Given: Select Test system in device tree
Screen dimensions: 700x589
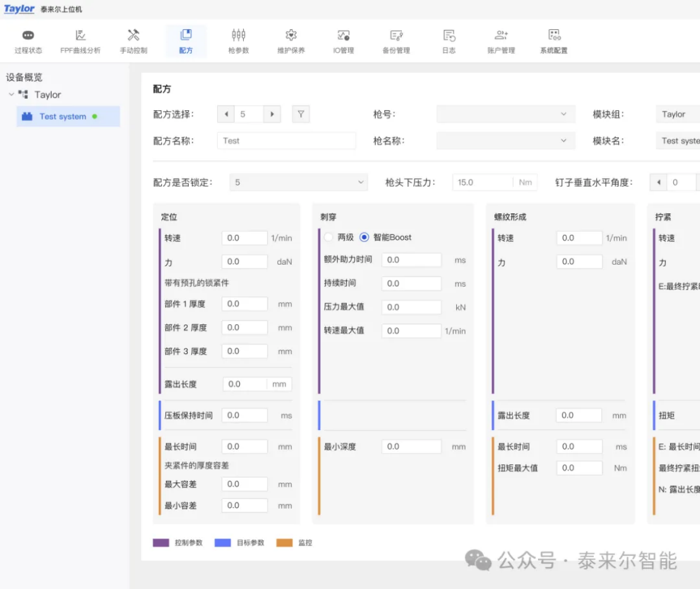Looking at the screenshot, I should [x=63, y=117].
